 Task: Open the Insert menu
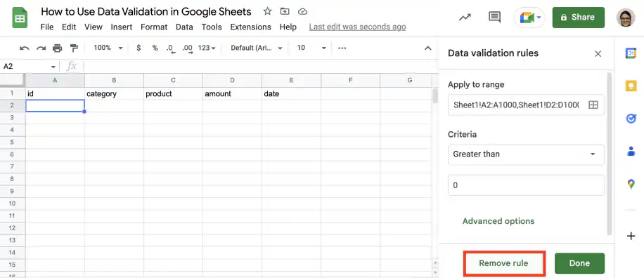[122, 27]
